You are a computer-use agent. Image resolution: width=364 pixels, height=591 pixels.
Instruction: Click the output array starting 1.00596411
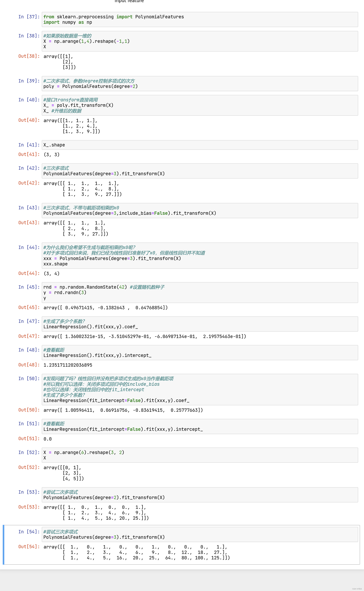click(x=123, y=410)
